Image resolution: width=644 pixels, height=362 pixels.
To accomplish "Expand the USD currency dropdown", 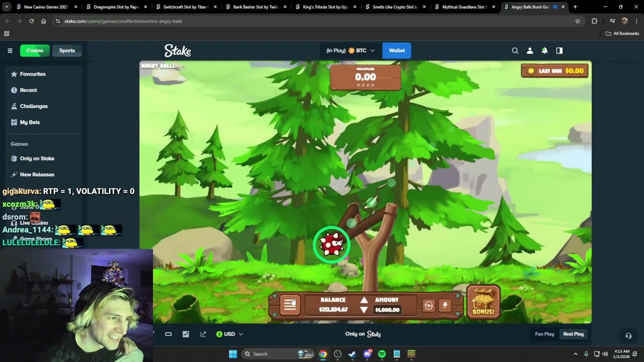I will (229, 334).
